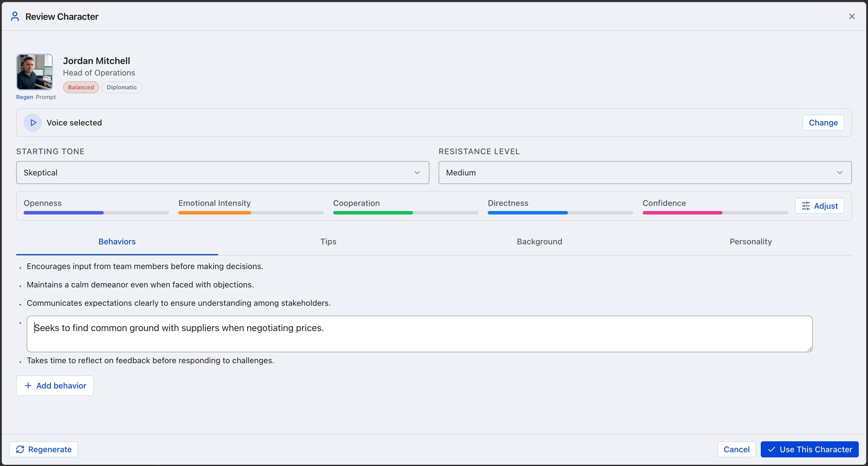Click the suppliers negotiating prices text field
The width and height of the screenshot is (868, 466).
point(419,333)
